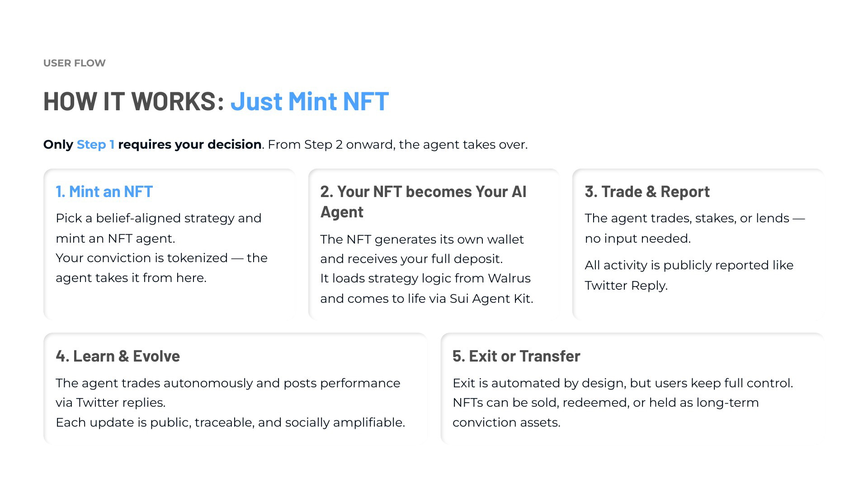This screenshot has width=868, height=489.
Task: Click the requires your decision bold text
Action: tap(190, 145)
